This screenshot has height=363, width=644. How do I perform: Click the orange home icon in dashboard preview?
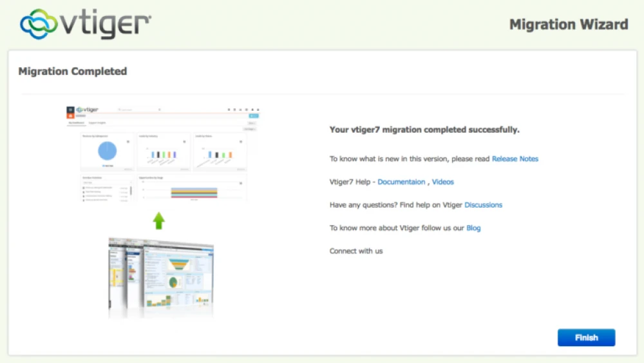pyautogui.click(x=71, y=115)
